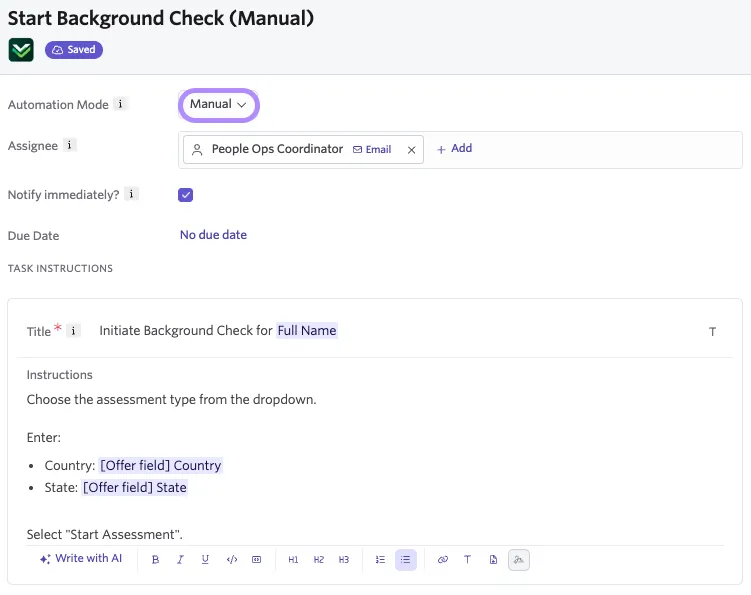
Task: Click the Assignee info icon
Action: [69, 145]
